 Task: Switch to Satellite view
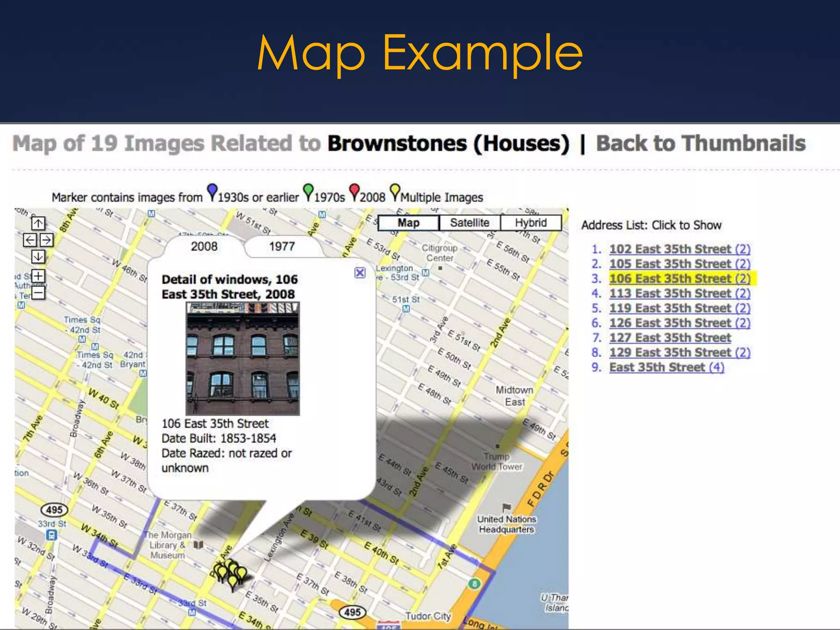point(470,223)
